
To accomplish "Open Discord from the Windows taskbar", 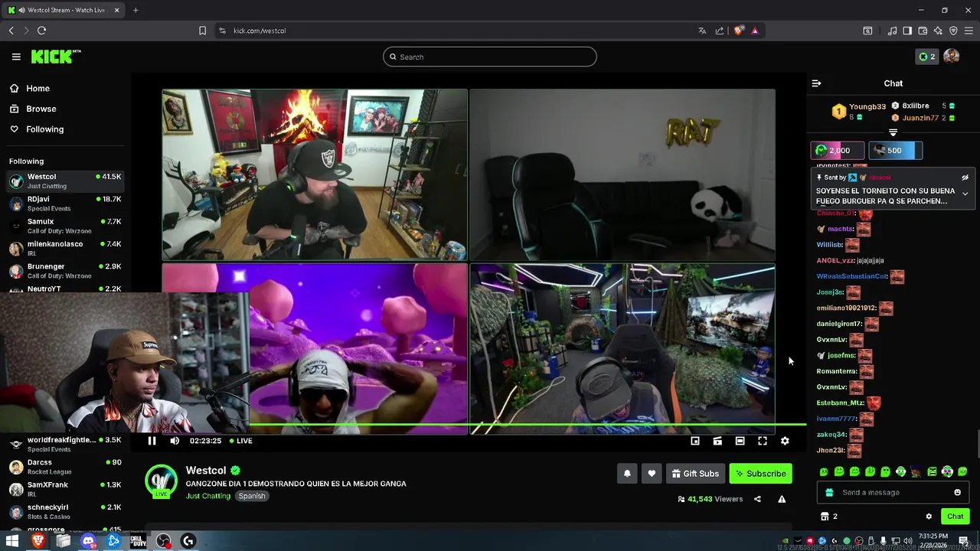I will 88,541.
